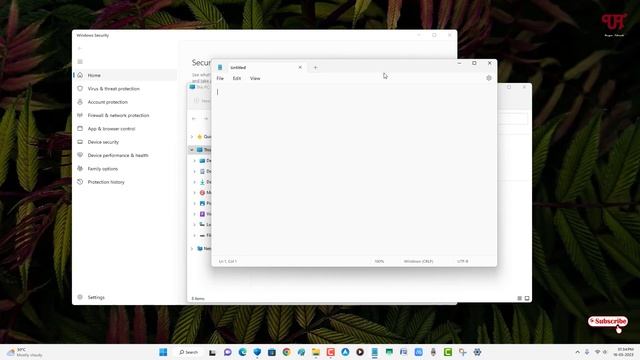The height and width of the screenshot is (360, 640).
Task: Open Settings in Windows Security sidebar
Action: pos(125,297)
